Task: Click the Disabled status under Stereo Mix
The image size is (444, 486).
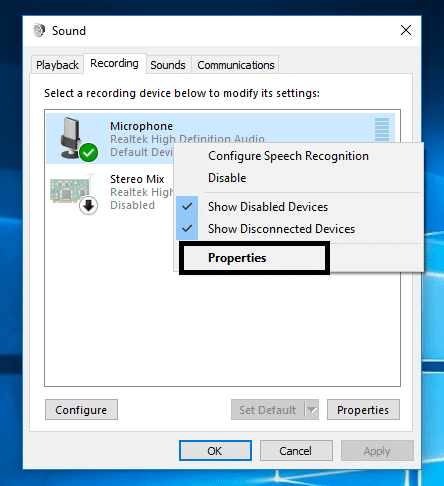Action: pos(132,205)
